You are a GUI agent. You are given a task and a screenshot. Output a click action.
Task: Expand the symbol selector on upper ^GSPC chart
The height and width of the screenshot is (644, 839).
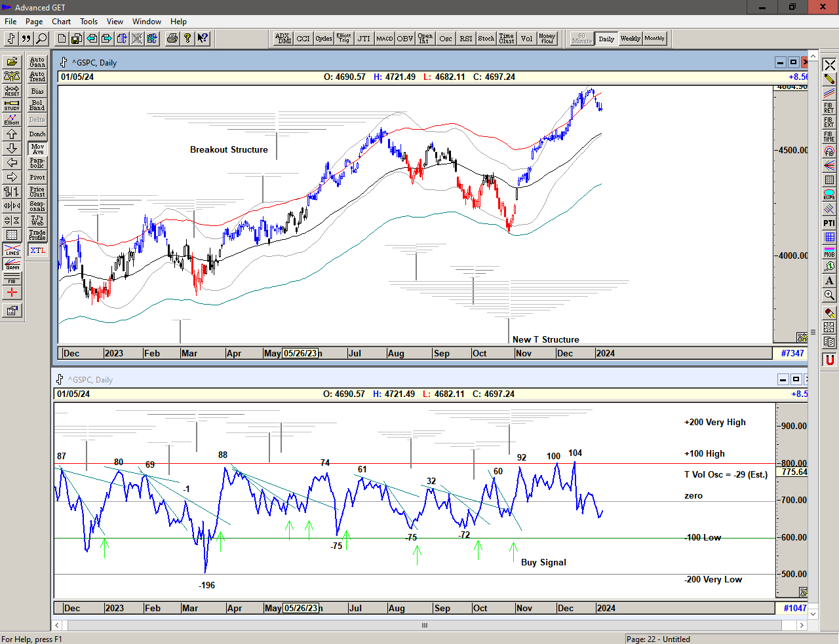pos(64,62)
